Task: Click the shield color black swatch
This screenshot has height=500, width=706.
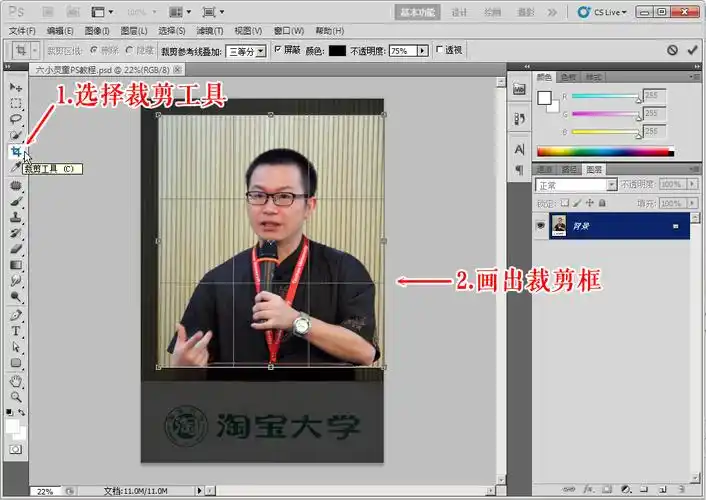Action: [x=337, y=50]
